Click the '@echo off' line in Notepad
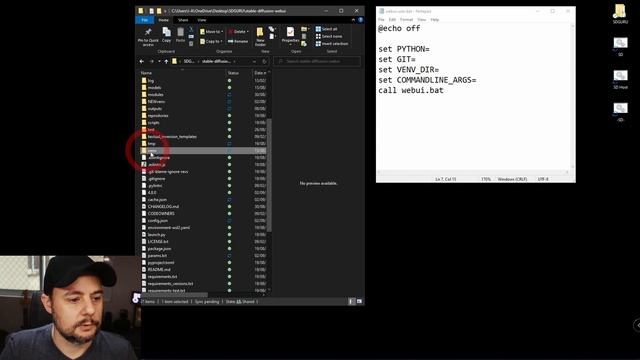The height and width of the screenshot is (360, 640). click(x=399, y=28)
